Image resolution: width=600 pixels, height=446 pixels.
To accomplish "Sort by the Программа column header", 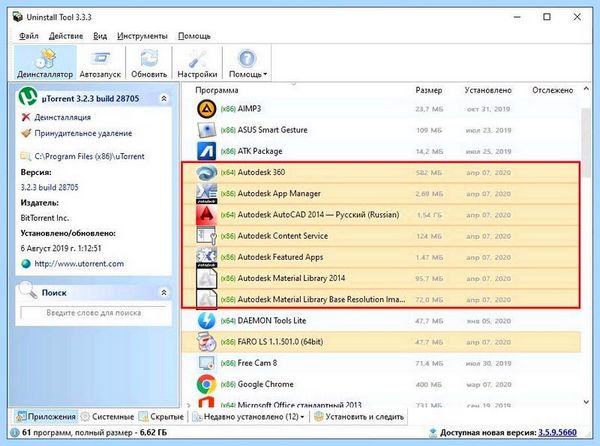I will click(x=217, y=90).
